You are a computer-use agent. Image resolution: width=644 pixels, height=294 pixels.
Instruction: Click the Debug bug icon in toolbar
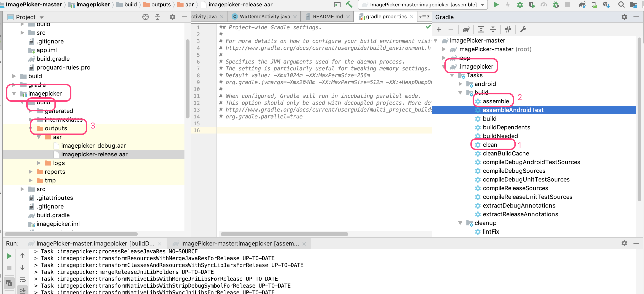(x=520, y=5)
